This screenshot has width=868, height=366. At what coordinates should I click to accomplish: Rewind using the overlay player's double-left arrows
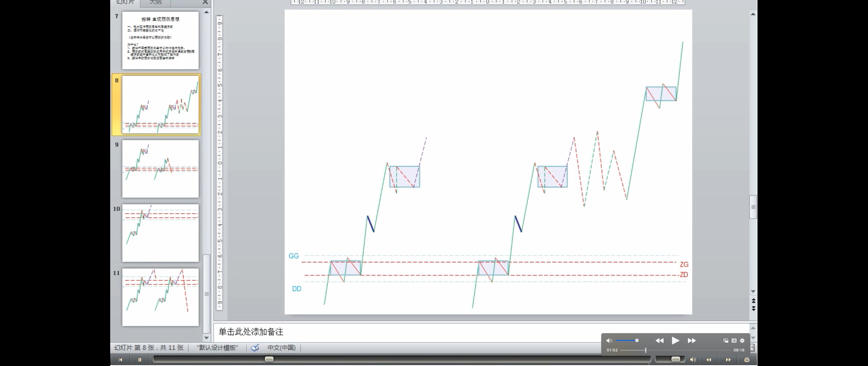coord(659,341)
